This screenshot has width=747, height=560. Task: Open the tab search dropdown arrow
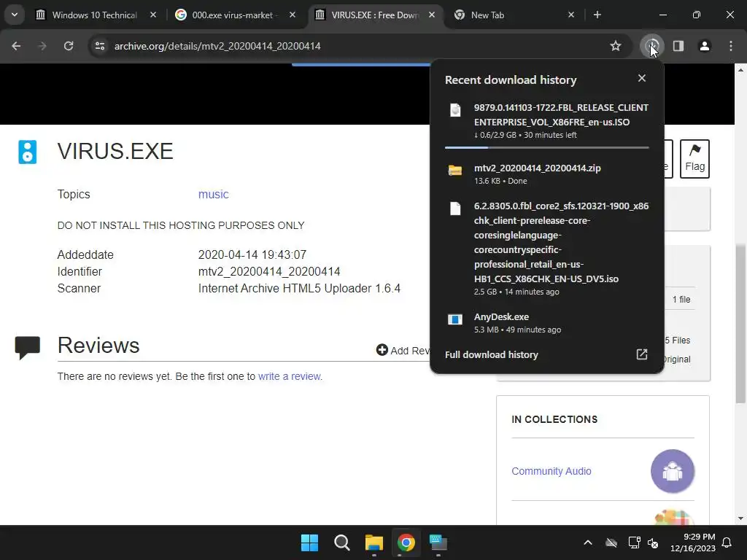click(15, 15)
